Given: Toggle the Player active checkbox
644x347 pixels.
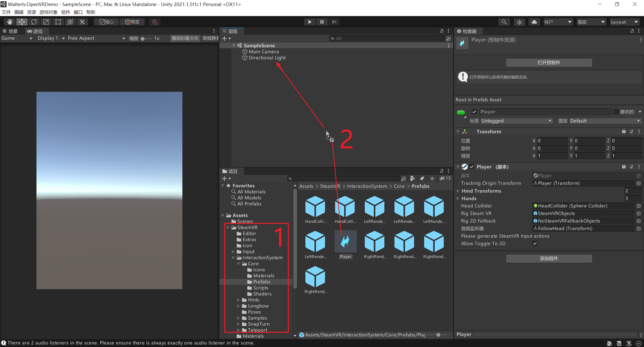Looking at the screenshot, I should point(474,112).
